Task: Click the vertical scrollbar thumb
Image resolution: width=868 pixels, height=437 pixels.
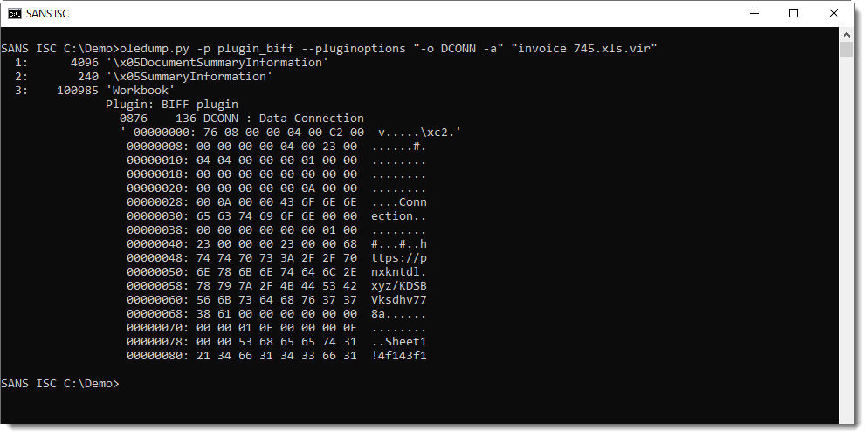Action: coord(845,48)
